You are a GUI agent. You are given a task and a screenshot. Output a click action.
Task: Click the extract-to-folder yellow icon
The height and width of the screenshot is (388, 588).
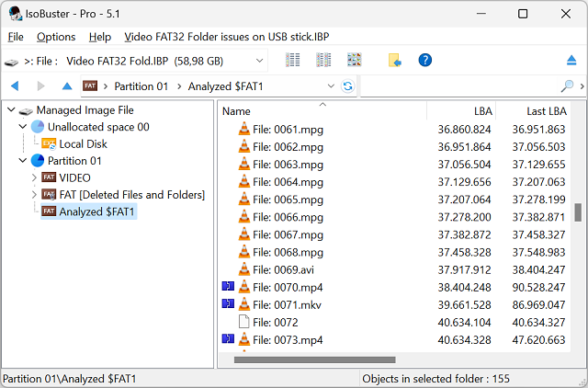click(x=394, y=60)
